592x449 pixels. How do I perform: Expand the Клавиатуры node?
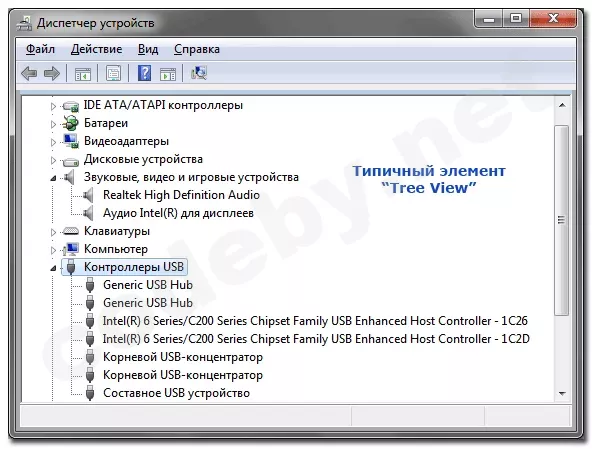click(x=53, y=232)
